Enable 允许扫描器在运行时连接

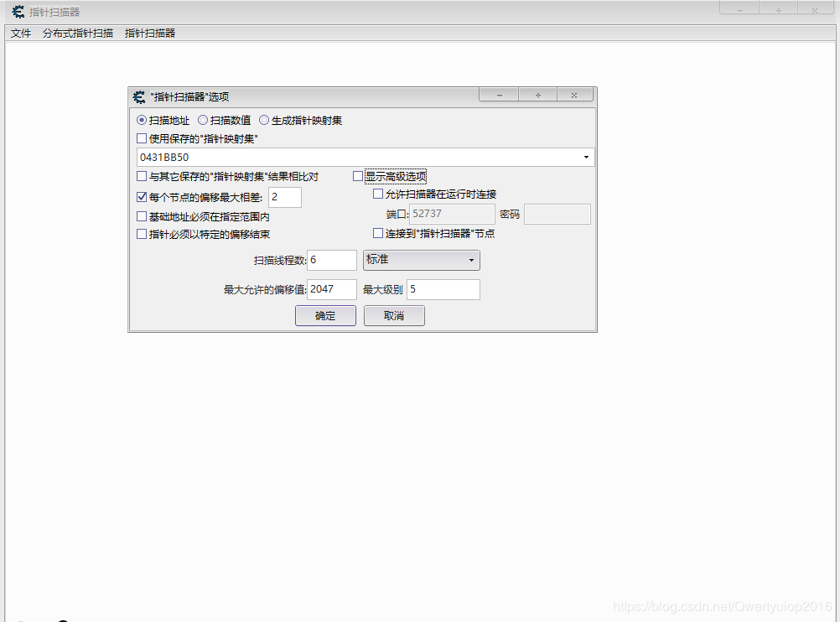point(377,194)
